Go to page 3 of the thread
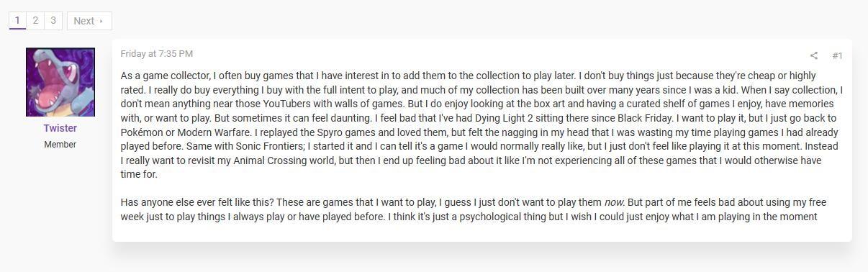 point(53,20)
